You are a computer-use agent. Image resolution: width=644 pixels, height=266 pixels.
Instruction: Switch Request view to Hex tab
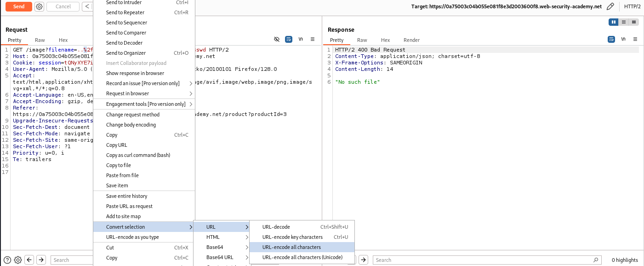pos(63,40)
